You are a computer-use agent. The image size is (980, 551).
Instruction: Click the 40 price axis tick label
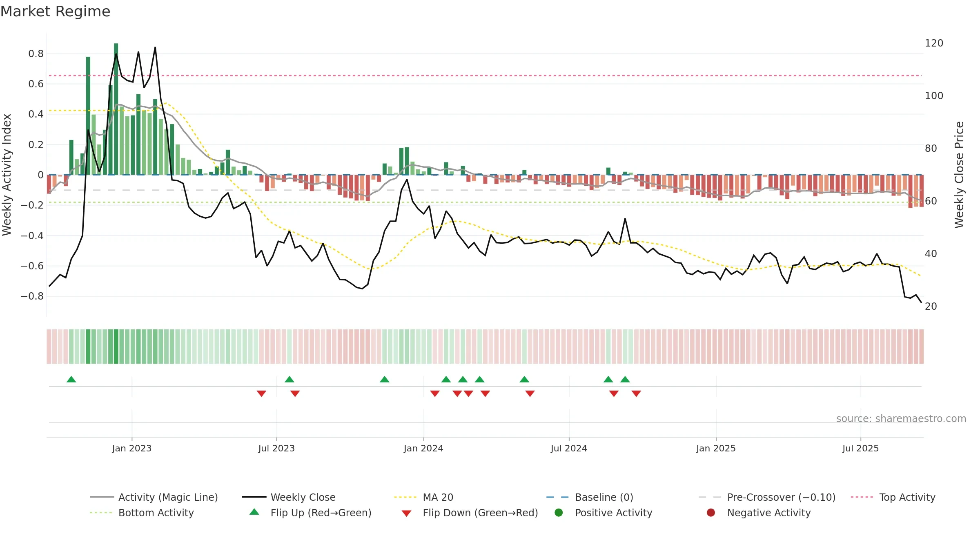tap(931, 254)
